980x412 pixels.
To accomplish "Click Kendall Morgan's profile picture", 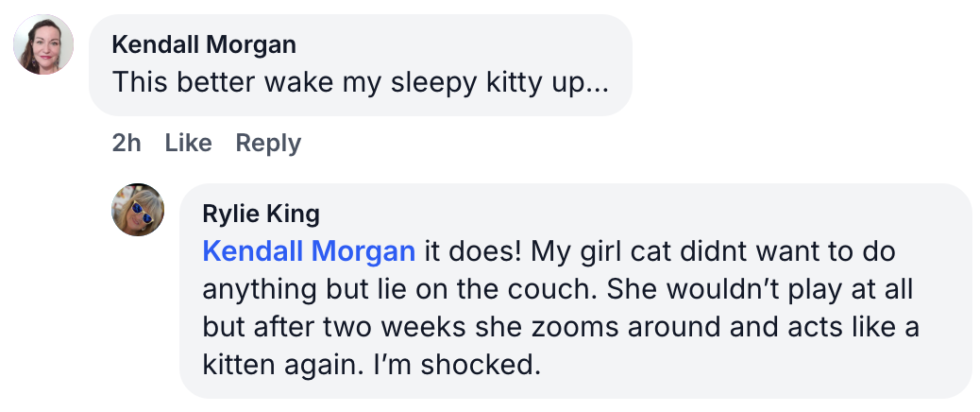I will tap(43, 44).
